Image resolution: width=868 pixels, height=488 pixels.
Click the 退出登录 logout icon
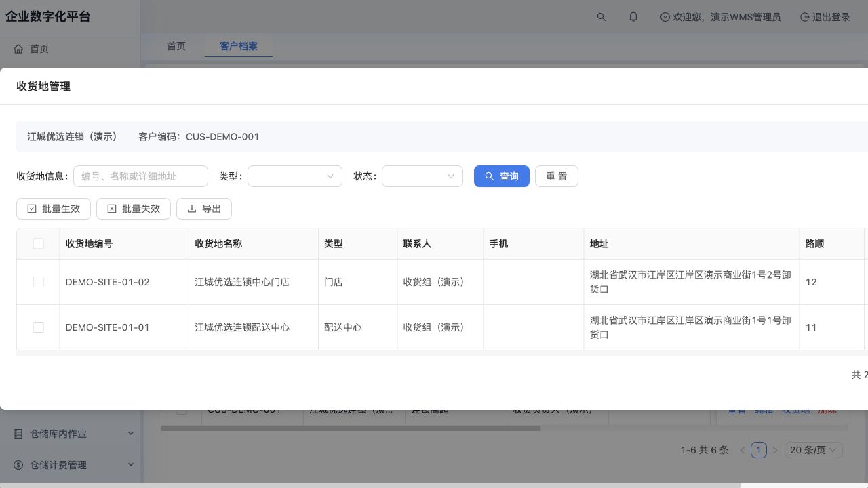[x=805, y=17]
